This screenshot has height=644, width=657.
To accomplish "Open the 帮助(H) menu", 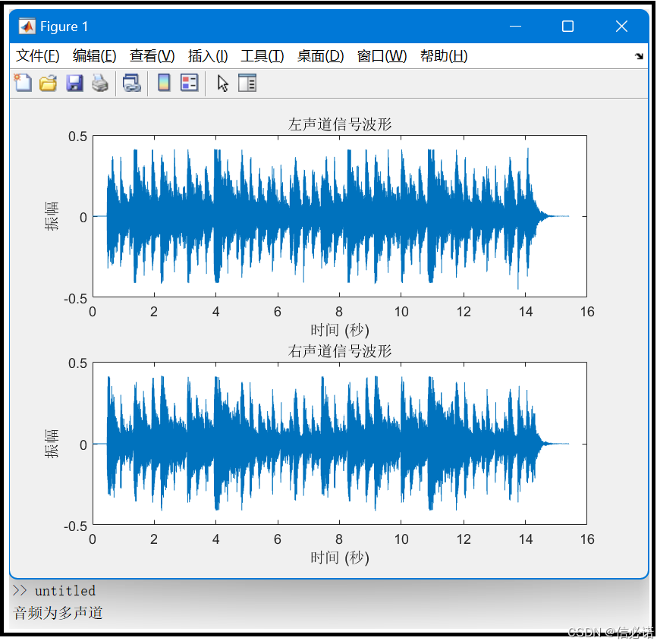I will (x=444, y=55).
